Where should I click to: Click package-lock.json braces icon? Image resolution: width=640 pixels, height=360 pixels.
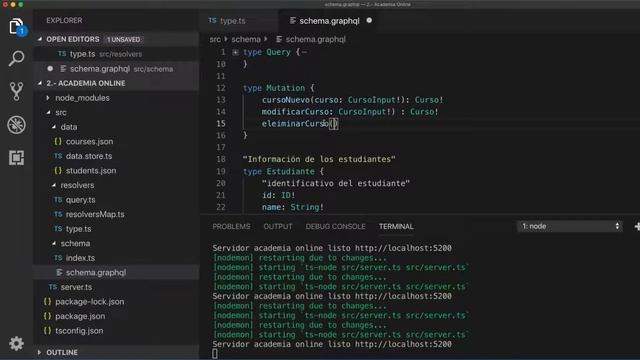(x=47, y=302)
